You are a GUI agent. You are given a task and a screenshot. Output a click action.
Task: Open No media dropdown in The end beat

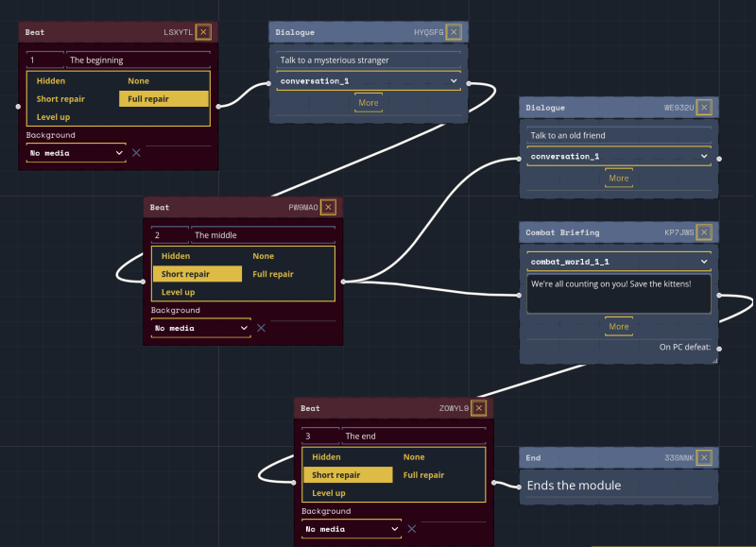pyautogui.click(x=352, y=529)
